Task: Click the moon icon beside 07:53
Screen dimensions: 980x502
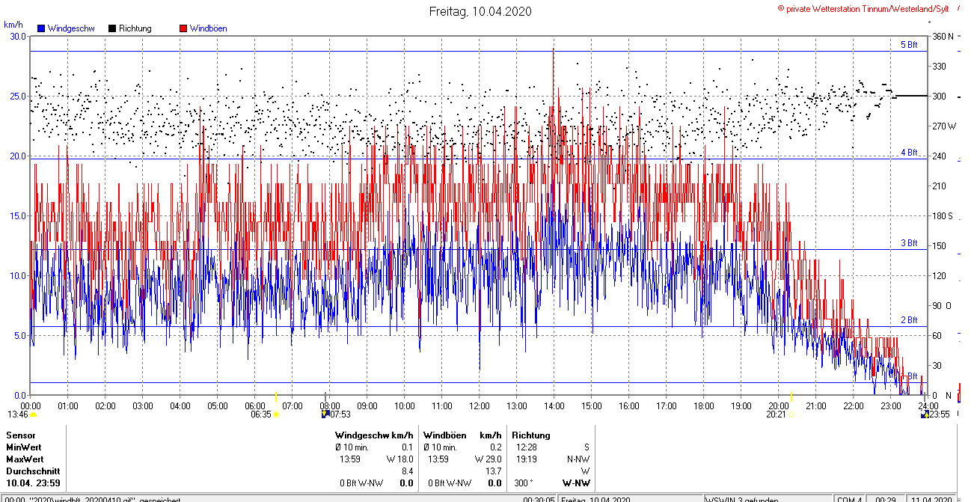Action: [x=325, y=414]
